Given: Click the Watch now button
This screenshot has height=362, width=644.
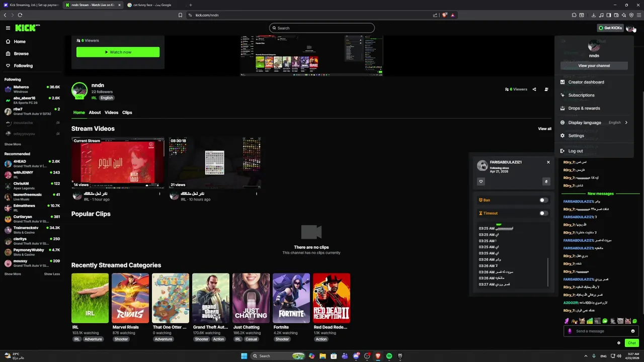Looking at the screenshot, I should pyautogui.click(x=118, y=52).
